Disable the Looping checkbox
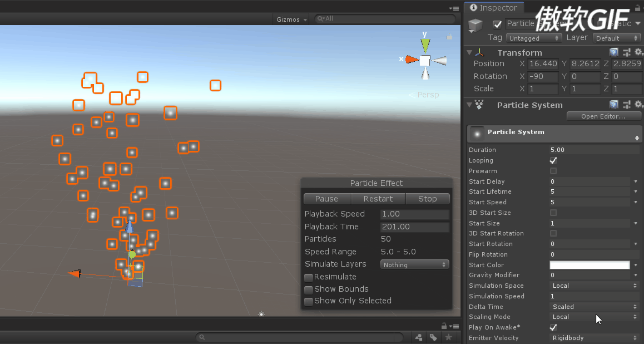644x344 pixels. [553, 160]
